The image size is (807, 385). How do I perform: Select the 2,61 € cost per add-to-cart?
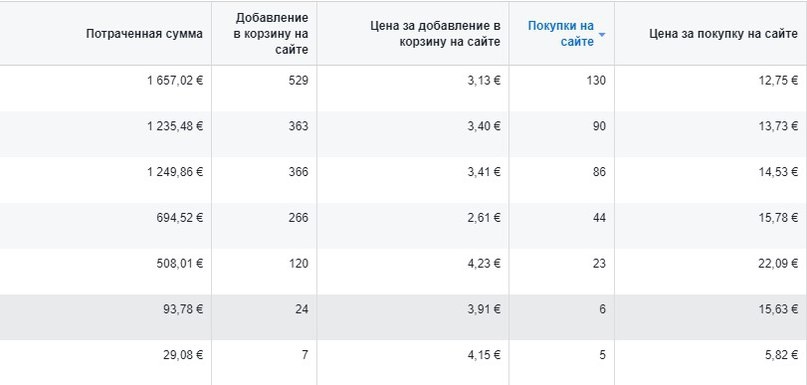click(x=486, y=217)
